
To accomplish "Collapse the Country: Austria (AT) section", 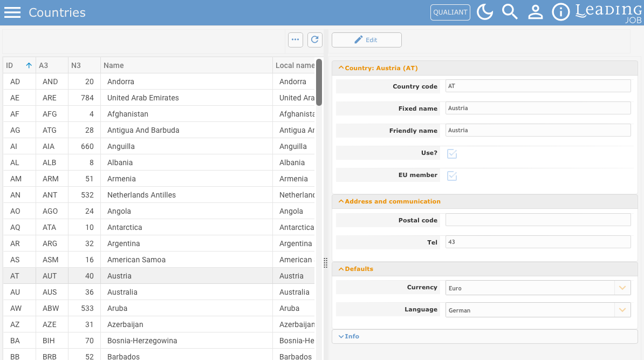I will 485,68.
